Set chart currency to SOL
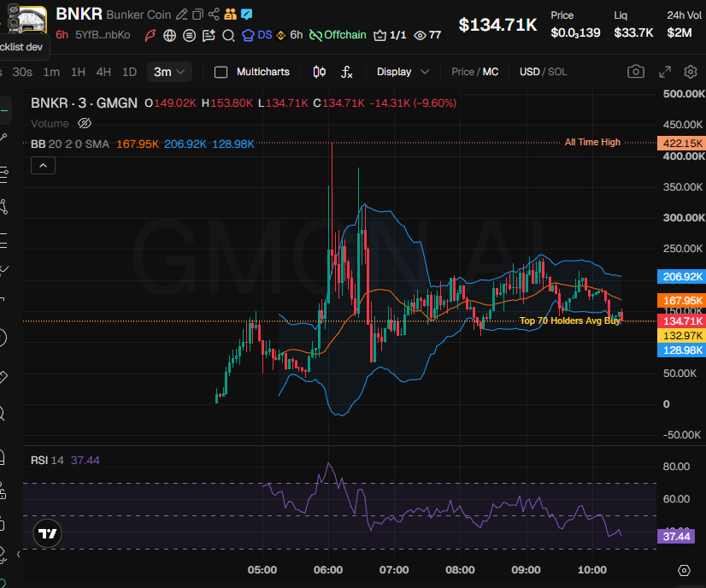Image resolution: width=706 pixels, height=588 pixels. point(557,72)
